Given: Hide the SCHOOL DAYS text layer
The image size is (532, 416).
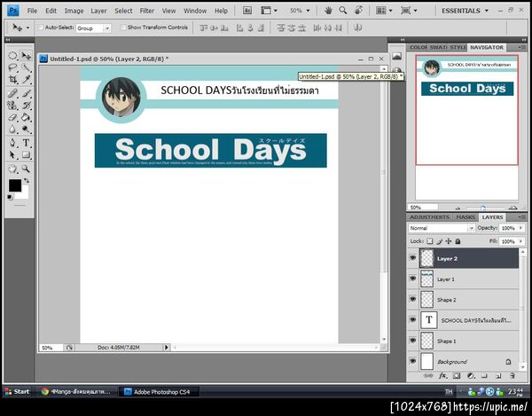Looking at the screenshot, I should point(412,320).
